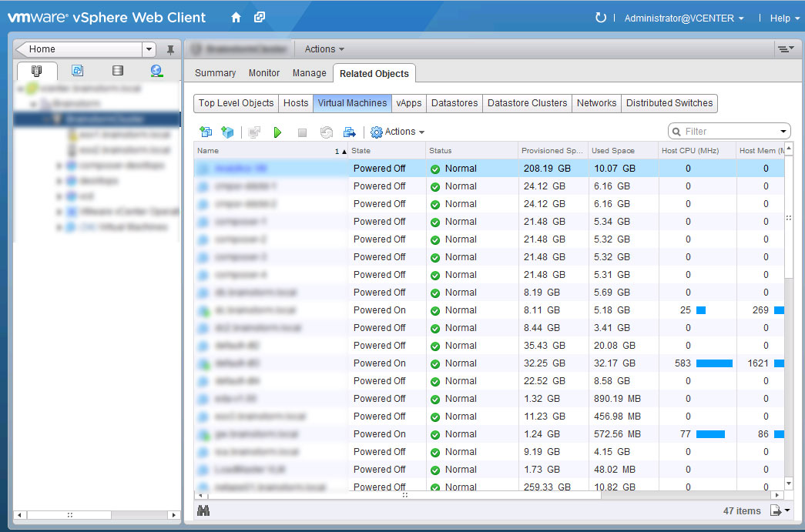Select the row with 208.19 GB provisioned

click(488, 169)
